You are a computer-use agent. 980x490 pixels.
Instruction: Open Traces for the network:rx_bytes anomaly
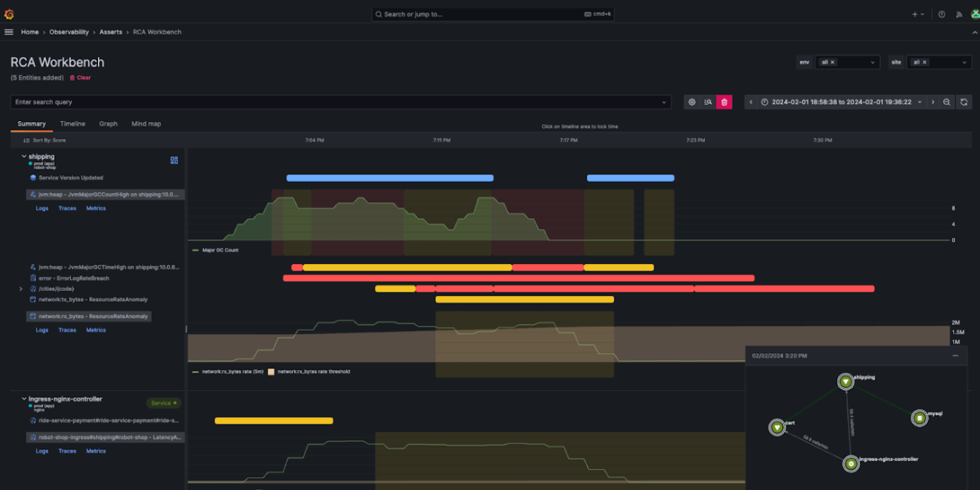(67, 330)
